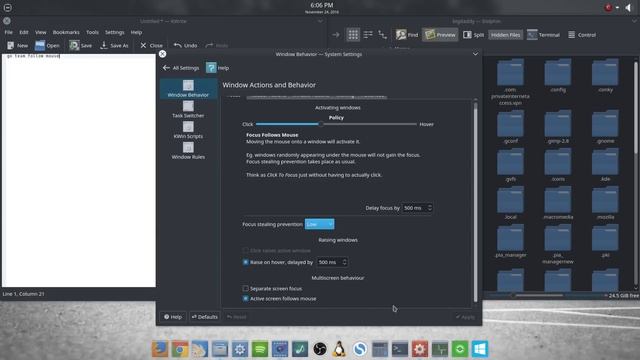Click the Close document button in Kwrite

[151, 45]
